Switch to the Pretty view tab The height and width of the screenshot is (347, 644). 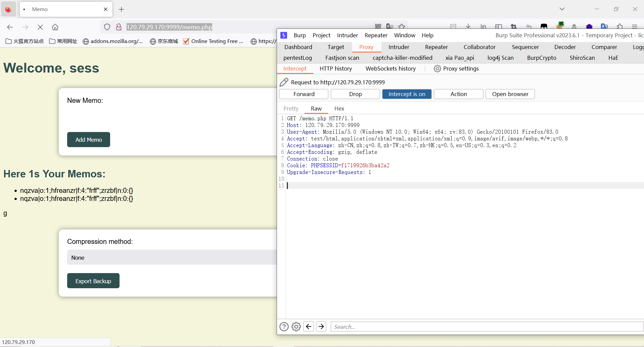pyautogui.click(x=291, y=109)
